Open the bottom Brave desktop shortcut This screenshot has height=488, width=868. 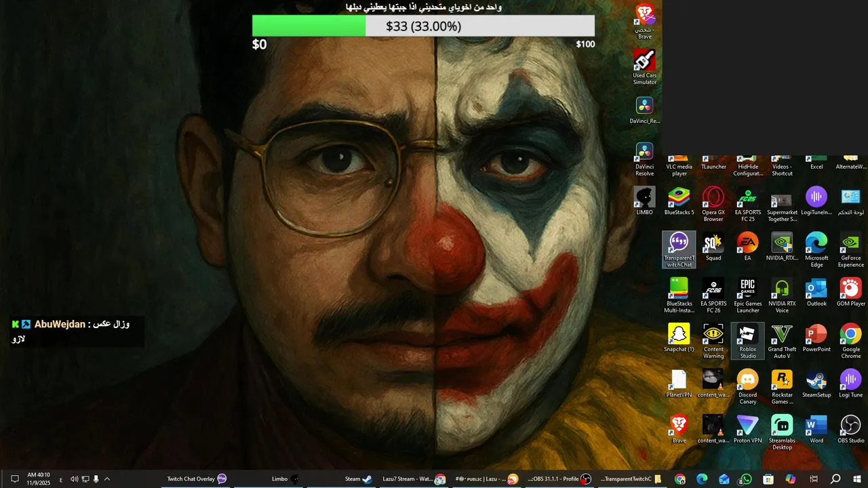tap(679, 429)
